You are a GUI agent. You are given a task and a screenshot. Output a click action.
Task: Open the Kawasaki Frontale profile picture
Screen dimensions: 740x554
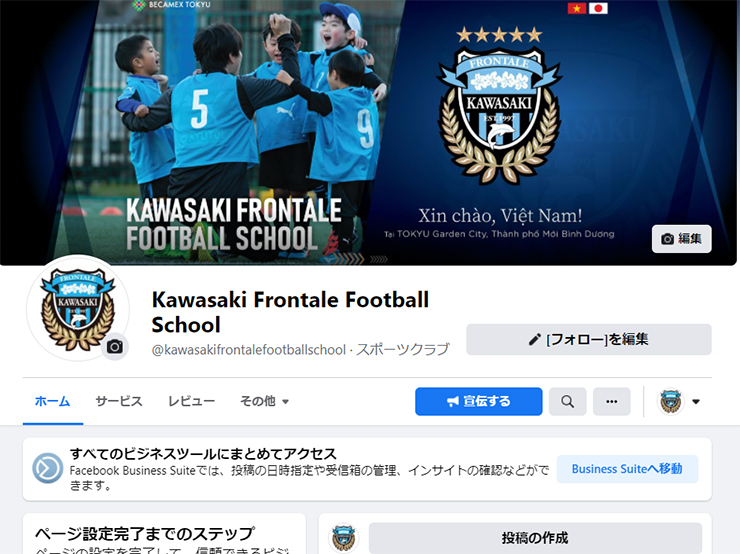pyautogui.click(x=78, y=309)
